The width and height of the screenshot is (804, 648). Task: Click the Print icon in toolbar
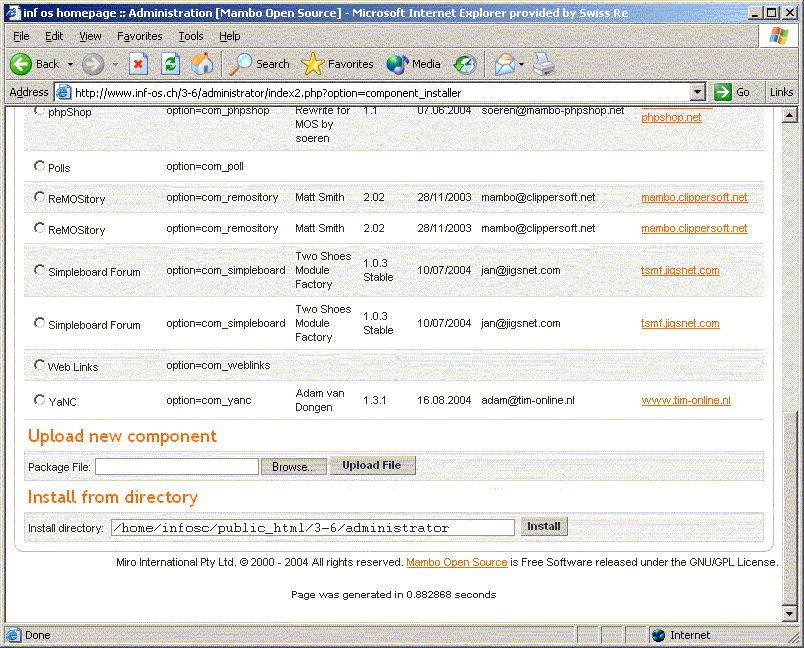coord(543,64)
